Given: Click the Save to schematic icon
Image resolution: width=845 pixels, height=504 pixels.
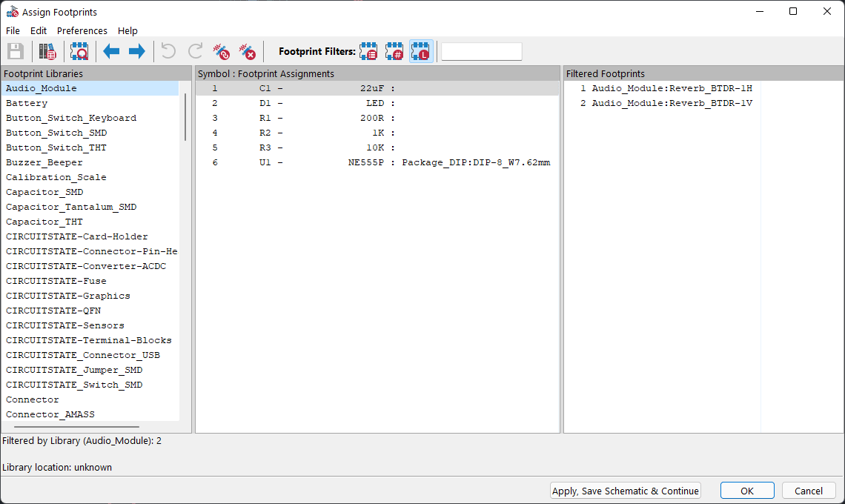Looking at the screenshot, I should click(x=16, y=52).
